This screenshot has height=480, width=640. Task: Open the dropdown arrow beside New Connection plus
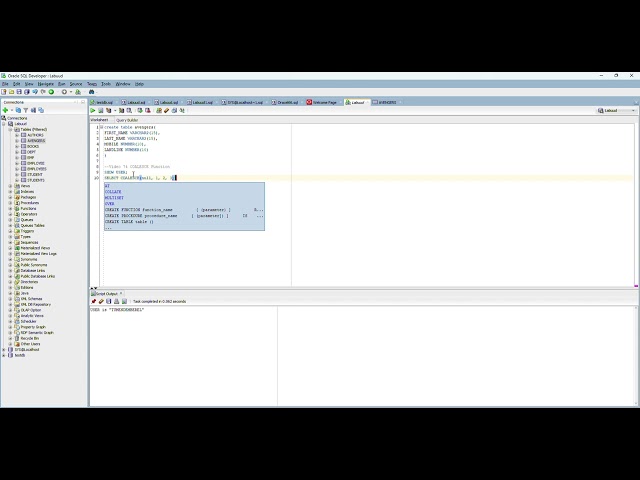pyautogui.click(x=12, y=110)
